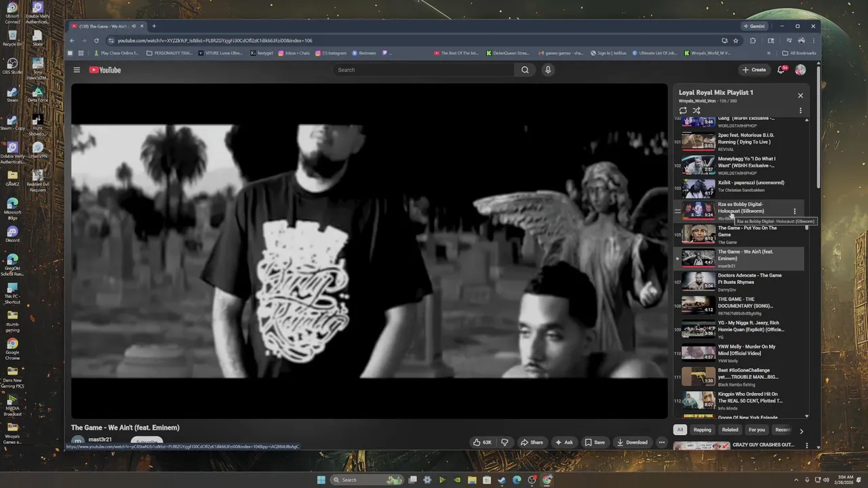
Task: Like the video with 63K likes
Action: pyautogui.click(x=482, y=443)
